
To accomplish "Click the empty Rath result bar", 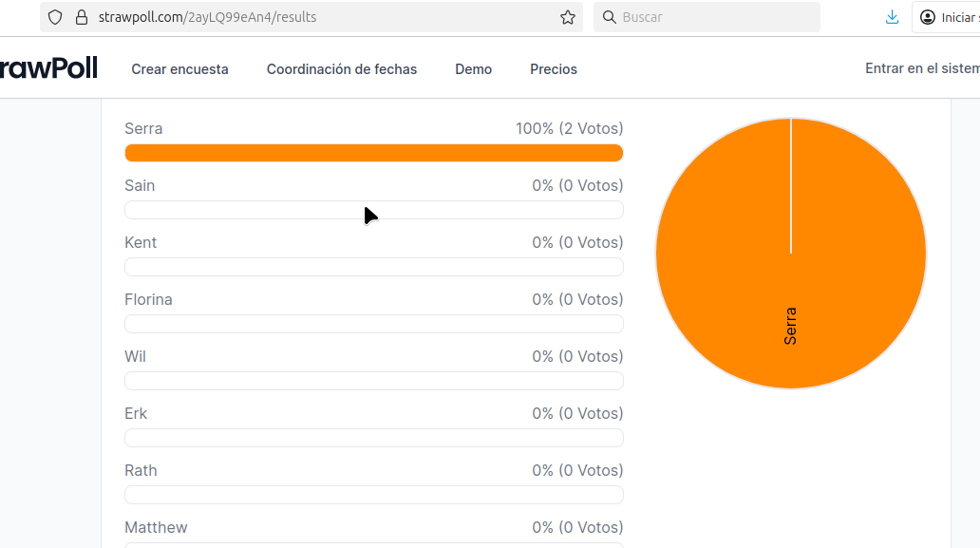I will (x=374, y=495).
